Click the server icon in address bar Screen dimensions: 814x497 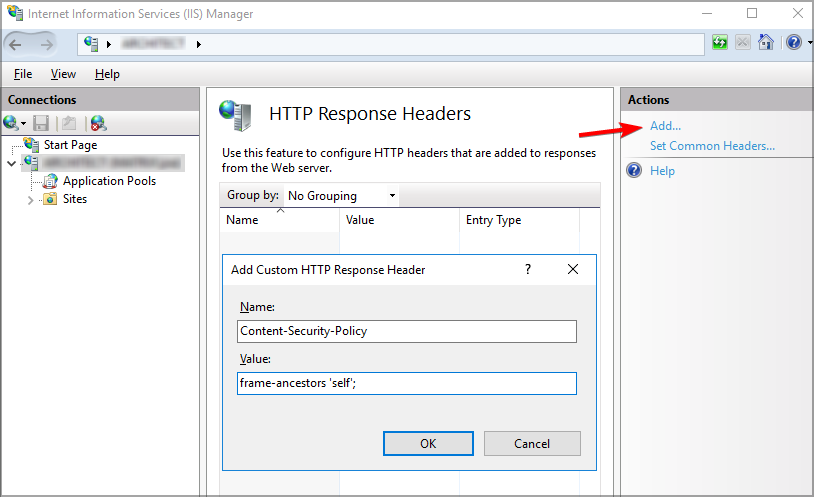point(91,44)
